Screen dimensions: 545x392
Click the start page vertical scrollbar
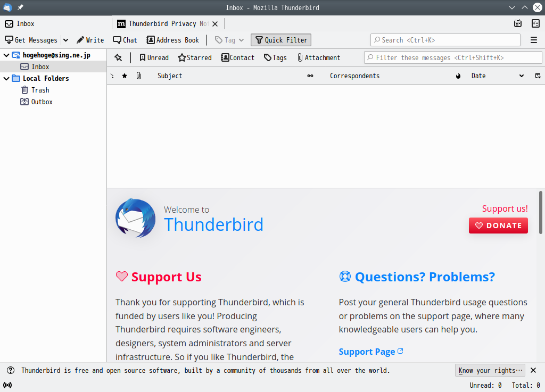coord(541,213)
